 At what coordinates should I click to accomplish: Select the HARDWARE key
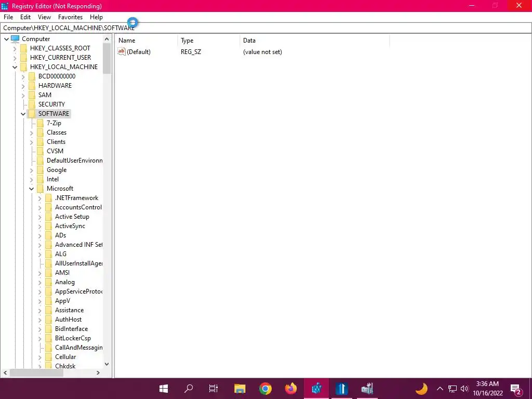coord(55,86)
